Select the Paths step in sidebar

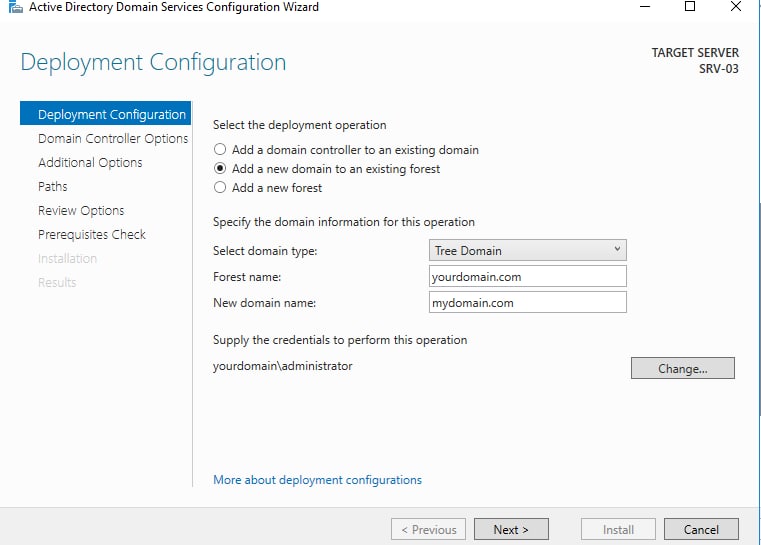click(x=52, y=186)
